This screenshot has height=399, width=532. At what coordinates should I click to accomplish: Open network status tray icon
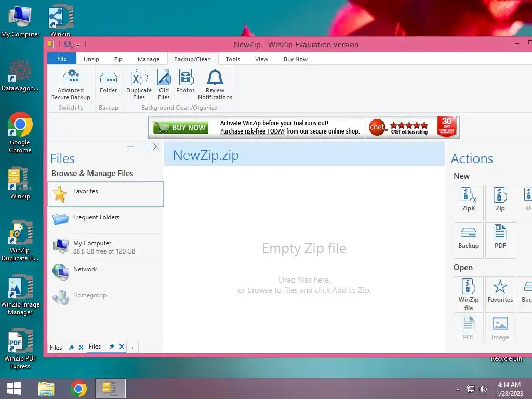pyautogui.click(x=471, y=389)
